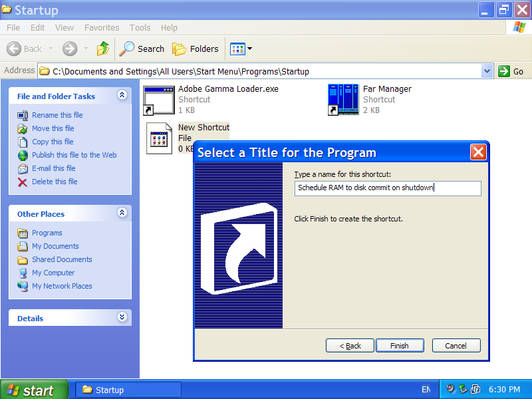Open the Search pane
The height and width of the screenshot is (399, 532).
click(x=142, y=49)
